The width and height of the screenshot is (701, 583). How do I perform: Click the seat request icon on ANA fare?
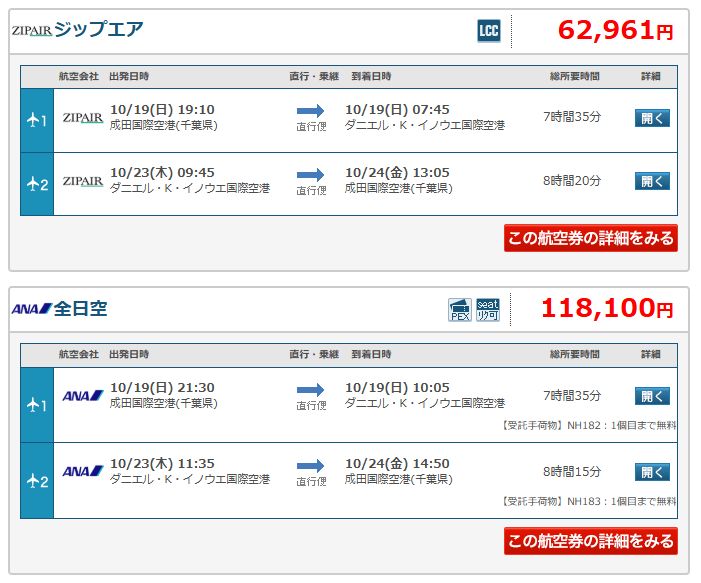[488, 310]
